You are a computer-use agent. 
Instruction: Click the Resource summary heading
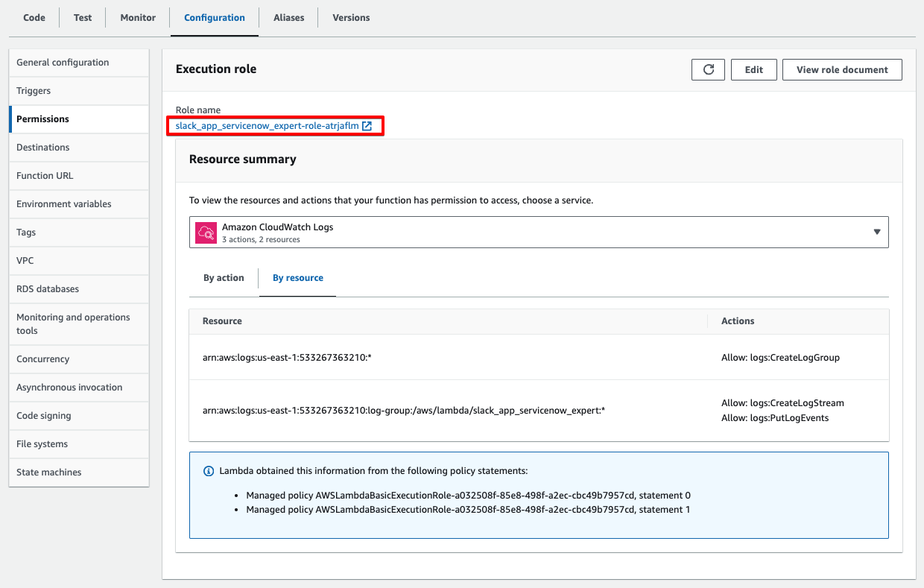(x=243, y=159)
